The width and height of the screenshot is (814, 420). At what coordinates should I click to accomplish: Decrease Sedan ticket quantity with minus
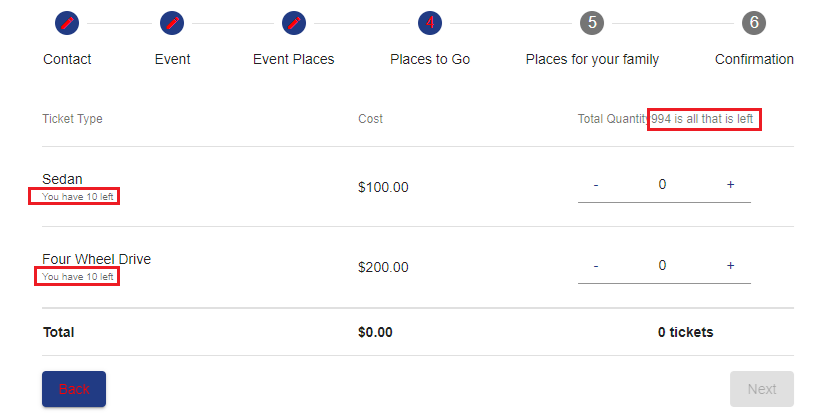pyautogui.click(x=596, y=185)
